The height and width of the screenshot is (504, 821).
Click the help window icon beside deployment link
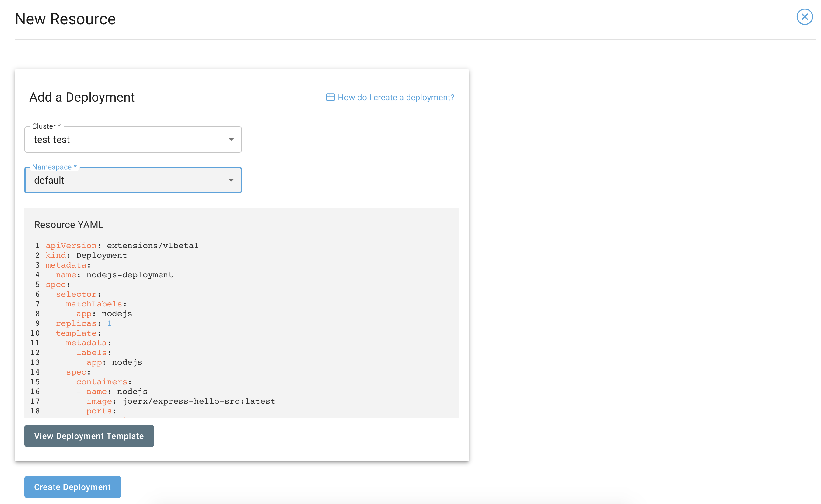click(x=330, y=97)
